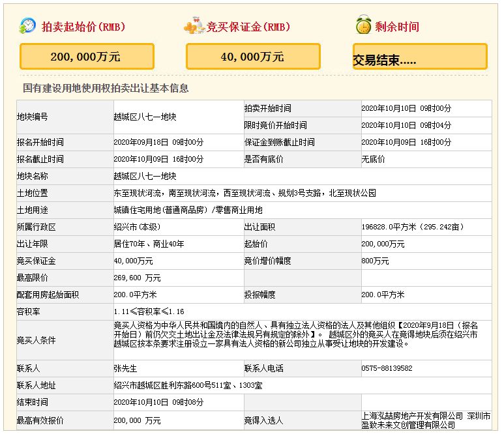Screen dimensions: 504x434
Task: Click the 国有建设用地使用权拍卖出让基本信息 title
Action: click(106, 88)
